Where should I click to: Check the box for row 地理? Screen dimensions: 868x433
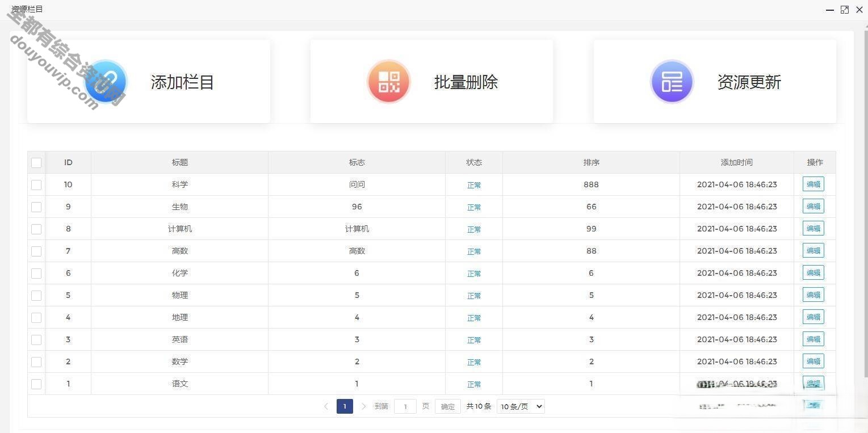tap(36, 318)
